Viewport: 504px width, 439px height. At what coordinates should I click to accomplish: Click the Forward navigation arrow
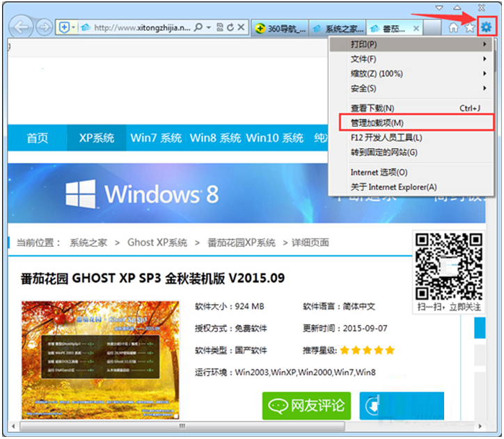[45, 27]
